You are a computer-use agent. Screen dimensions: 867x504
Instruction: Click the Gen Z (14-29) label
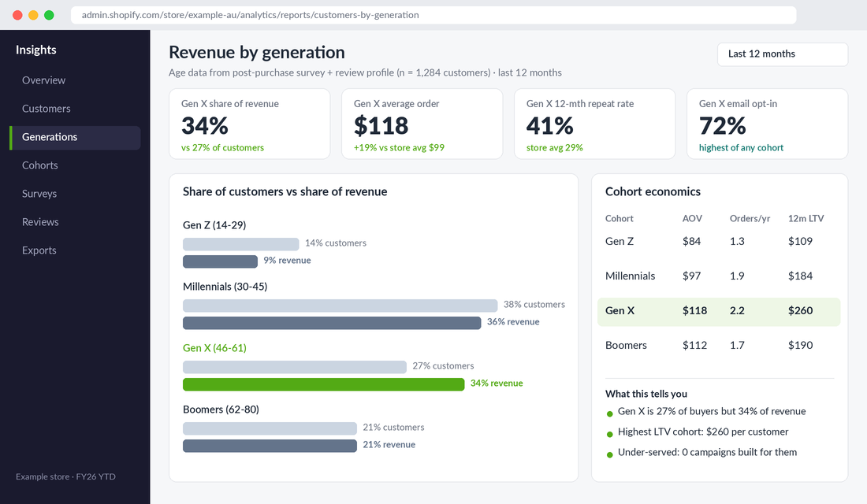(214, 225)
